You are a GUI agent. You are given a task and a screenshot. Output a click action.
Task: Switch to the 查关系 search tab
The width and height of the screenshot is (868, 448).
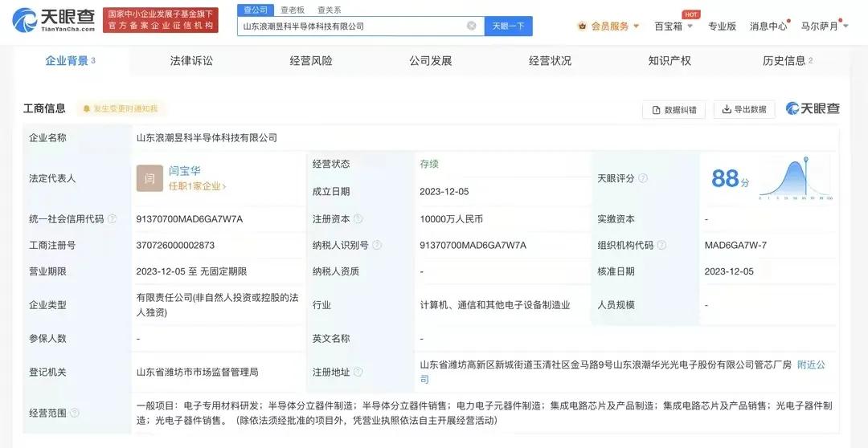(x=330, y=10)
